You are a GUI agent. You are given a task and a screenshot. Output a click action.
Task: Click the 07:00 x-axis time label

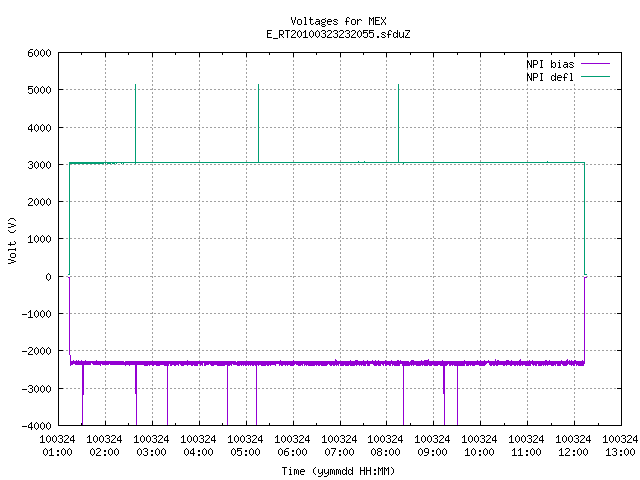coord(339,452)
